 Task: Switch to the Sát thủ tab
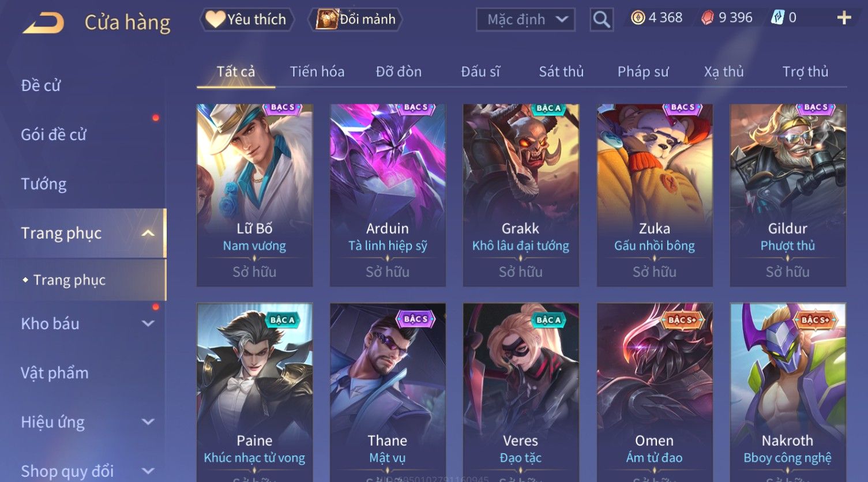[561, 71]
